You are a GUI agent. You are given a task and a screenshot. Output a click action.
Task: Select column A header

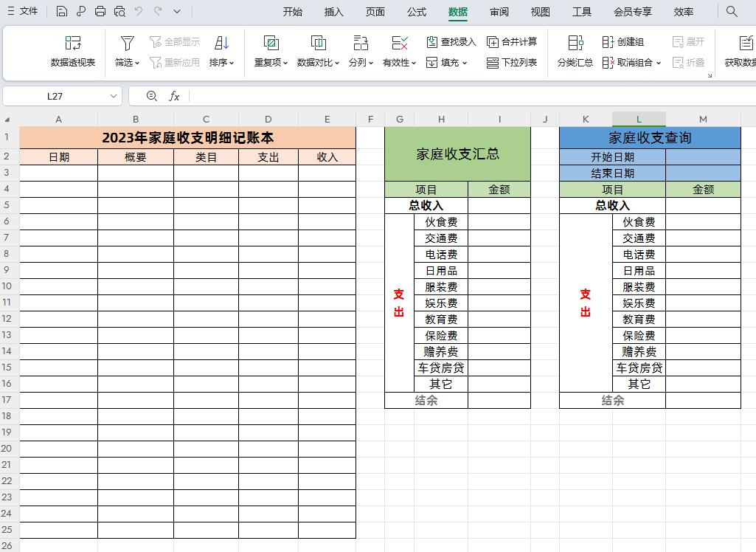coord(58,120)
